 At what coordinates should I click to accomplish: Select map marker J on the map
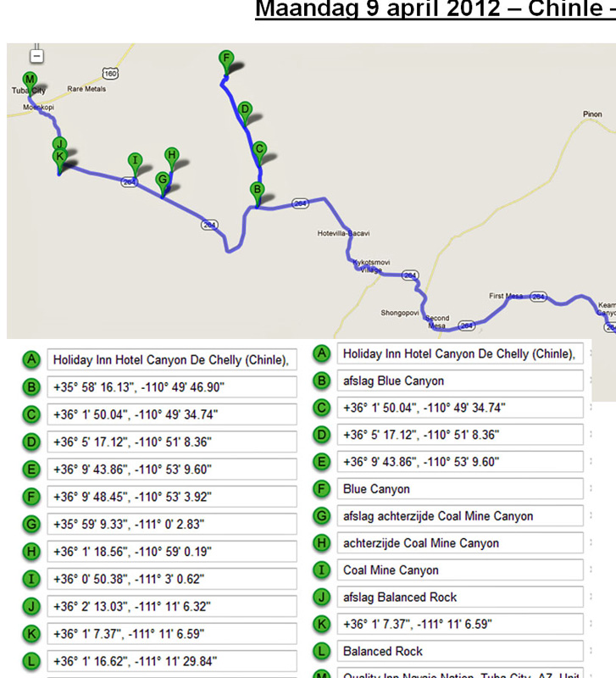[58, 144]
